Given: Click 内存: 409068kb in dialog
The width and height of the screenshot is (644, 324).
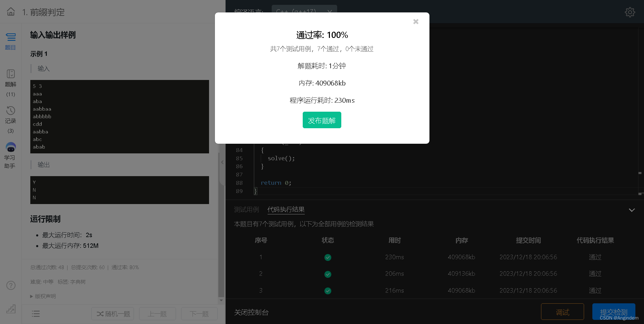Looking at the screenshot, I should click(322, 83).
